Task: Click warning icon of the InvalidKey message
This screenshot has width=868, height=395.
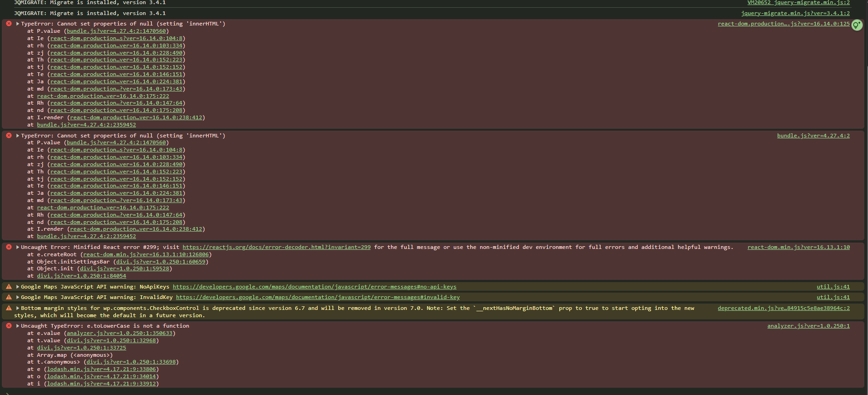Action: (x=9, y=297)
